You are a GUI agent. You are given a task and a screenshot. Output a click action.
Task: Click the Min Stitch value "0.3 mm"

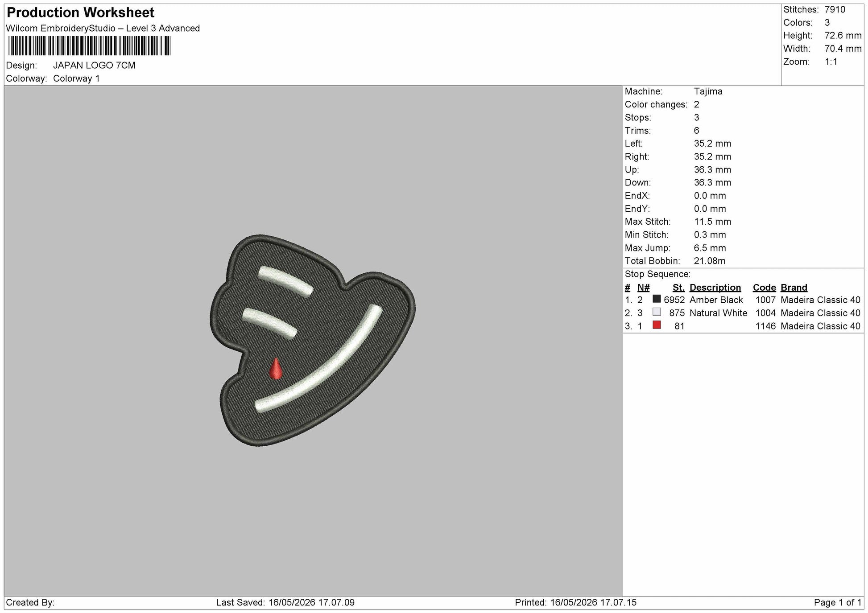[710, 235]
